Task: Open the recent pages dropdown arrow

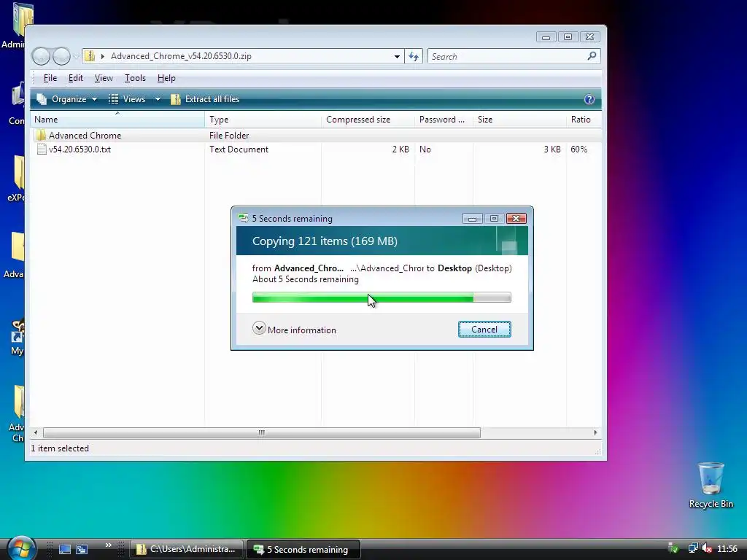Action: tap(76, 57)
